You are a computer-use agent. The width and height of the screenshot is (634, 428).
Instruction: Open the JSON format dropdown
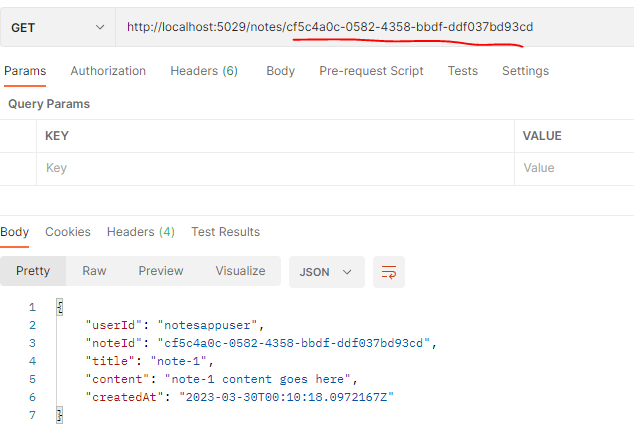tap(327, 271)
